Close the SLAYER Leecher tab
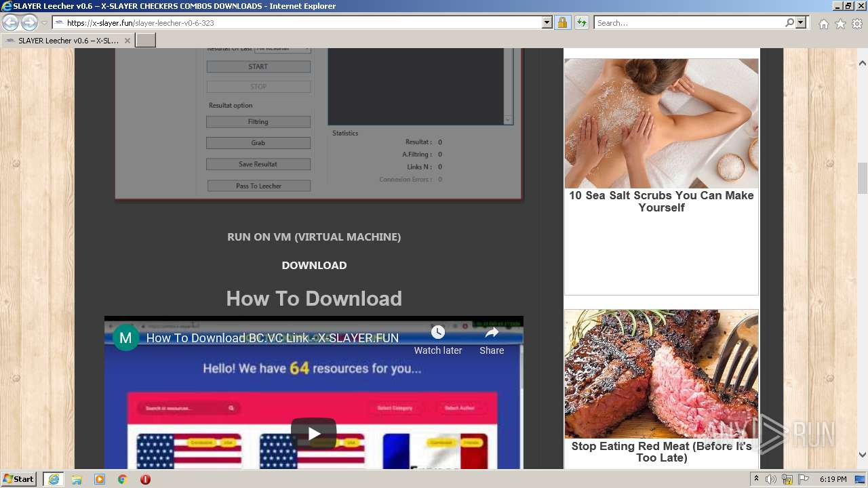Screen dimensions: 868x488 click(x=127, y=41)
